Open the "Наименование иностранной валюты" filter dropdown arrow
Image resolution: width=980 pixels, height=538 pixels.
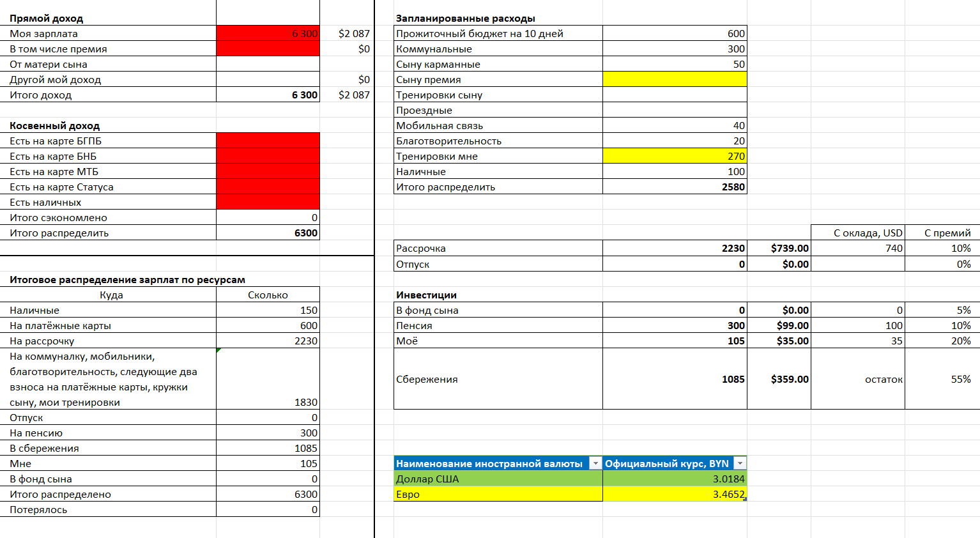(595, 463)
